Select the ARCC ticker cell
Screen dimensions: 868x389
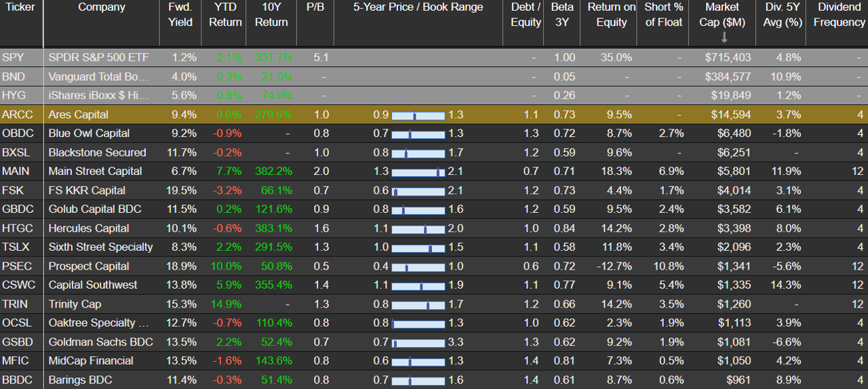click(18, 115)
